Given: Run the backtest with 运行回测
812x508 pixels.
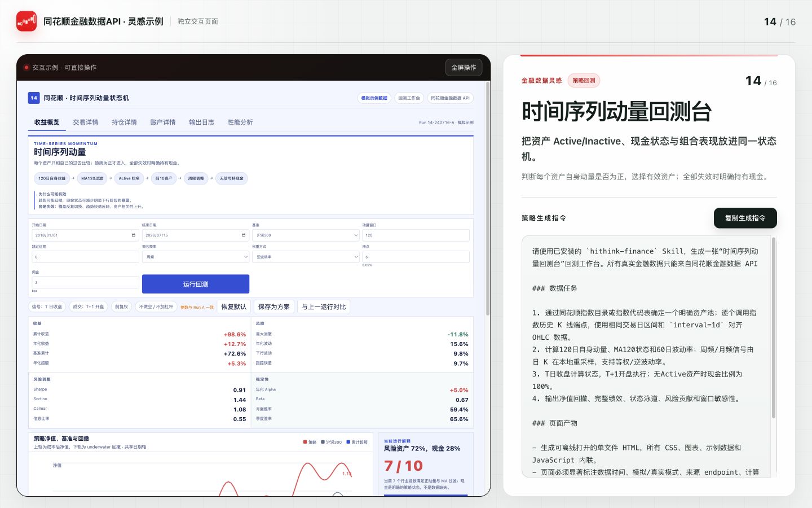Looking at the screenshot, I should pyautogui.click(x=196, y=284).
